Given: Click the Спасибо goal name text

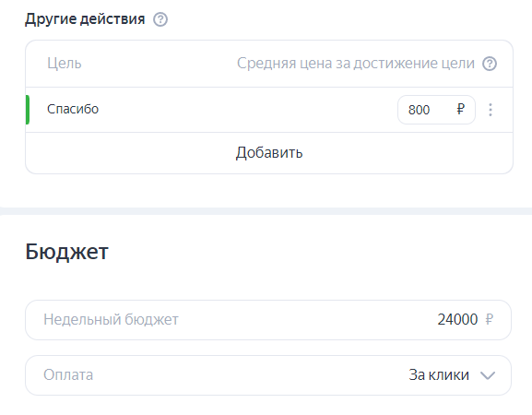Looking at the screenshot, I should (x=73, y=109).
